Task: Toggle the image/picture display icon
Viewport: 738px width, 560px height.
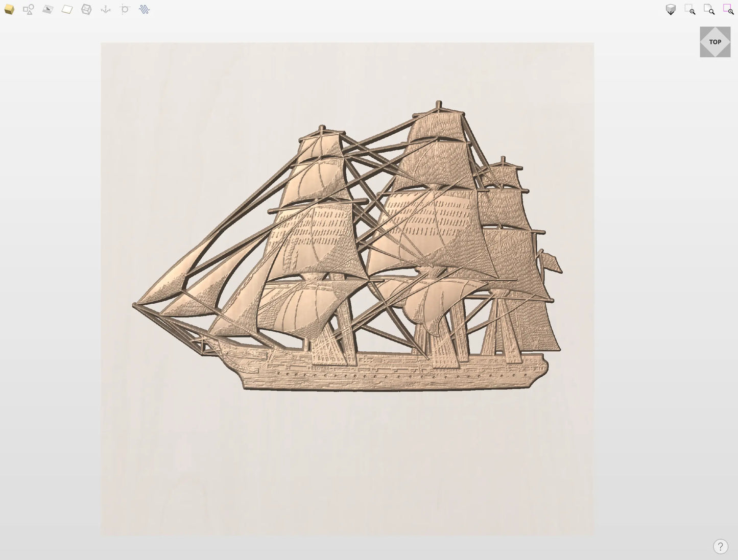Action: pos(48,10)
